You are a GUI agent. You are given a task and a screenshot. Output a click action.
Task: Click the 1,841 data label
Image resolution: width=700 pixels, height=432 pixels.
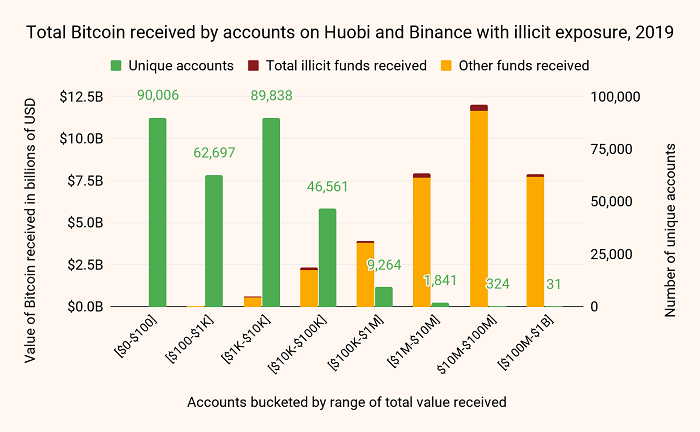441,280
